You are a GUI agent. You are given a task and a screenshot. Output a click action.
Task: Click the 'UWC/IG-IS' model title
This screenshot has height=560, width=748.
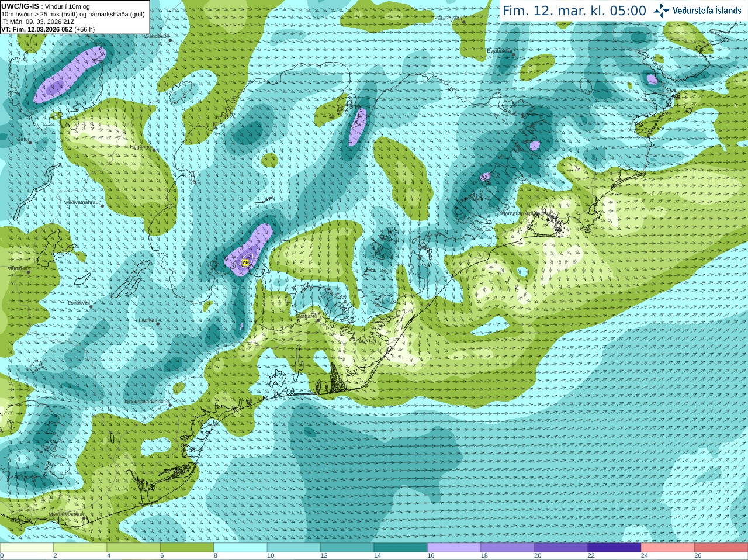(20, 6)
